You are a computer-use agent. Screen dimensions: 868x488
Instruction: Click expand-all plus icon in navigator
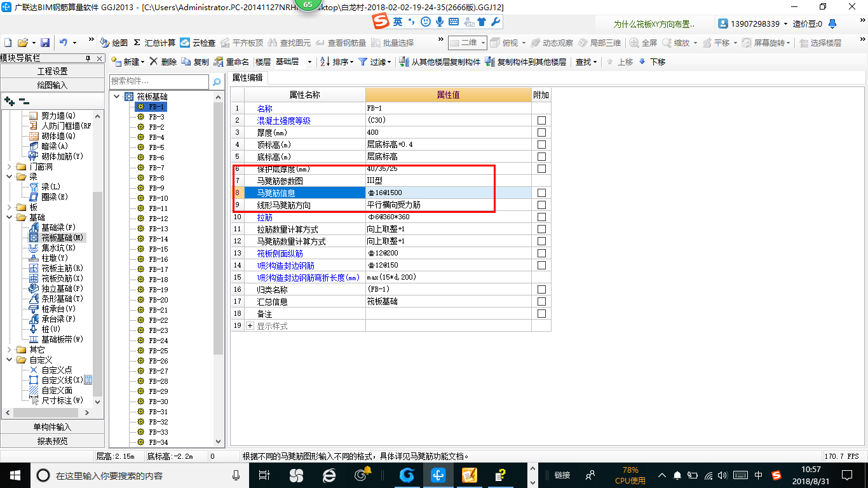click(10, 101)
